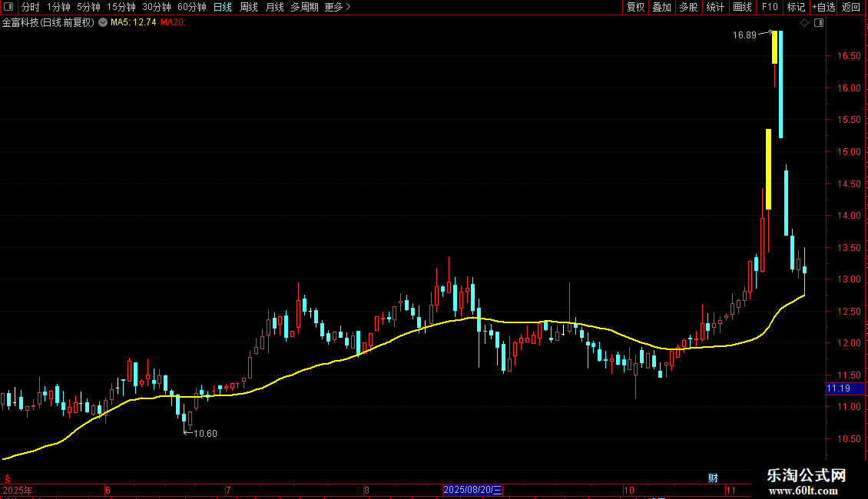Add stock with +自选 button
Screen dimensions: 868x499
(823, 7)
